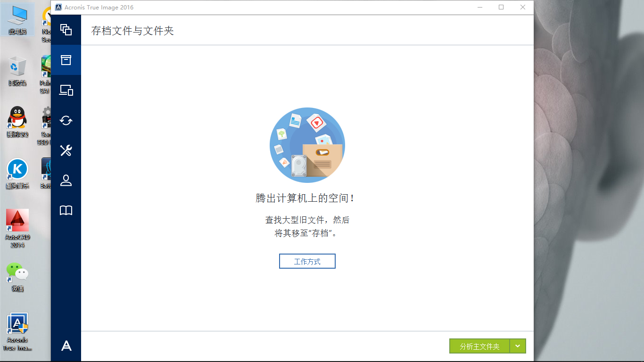Minimize the Acronis True Image window
The image size is (644, 362).
pyautogui.click(x=480, y=7)
